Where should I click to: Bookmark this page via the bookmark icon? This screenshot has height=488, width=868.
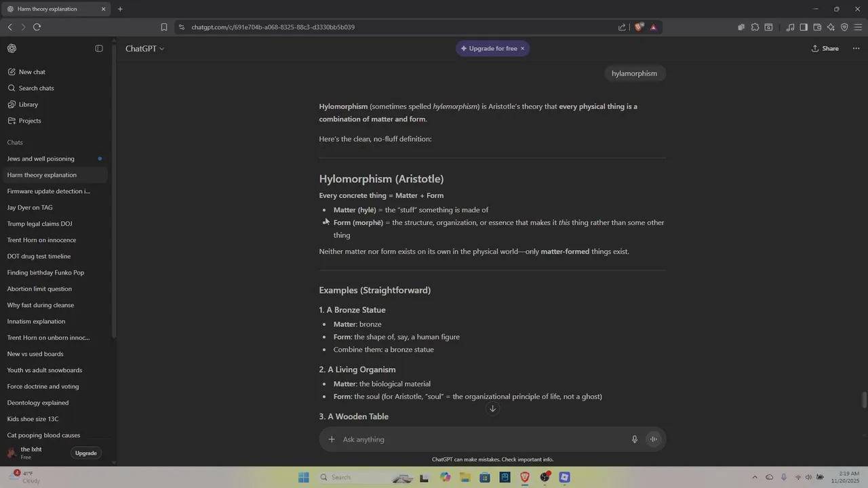pyautogui.click(x=164, y=27)
